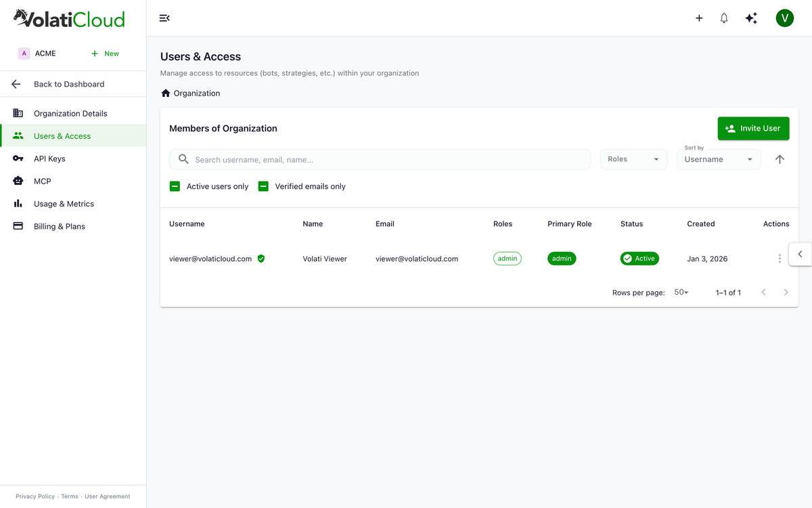Viewport: 812px width, 508px height.
Task: Open the AI sparkle assistant icon
Action: (x=751, y=18)
